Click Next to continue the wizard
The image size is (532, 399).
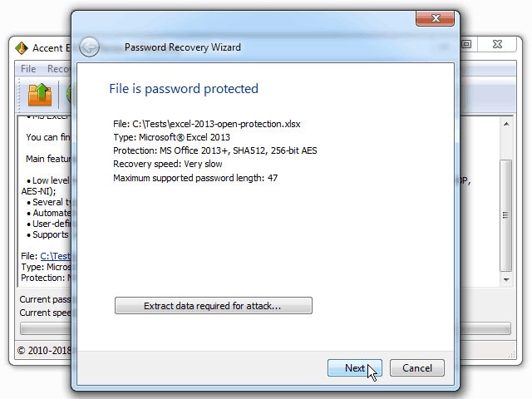coord(355,368)
